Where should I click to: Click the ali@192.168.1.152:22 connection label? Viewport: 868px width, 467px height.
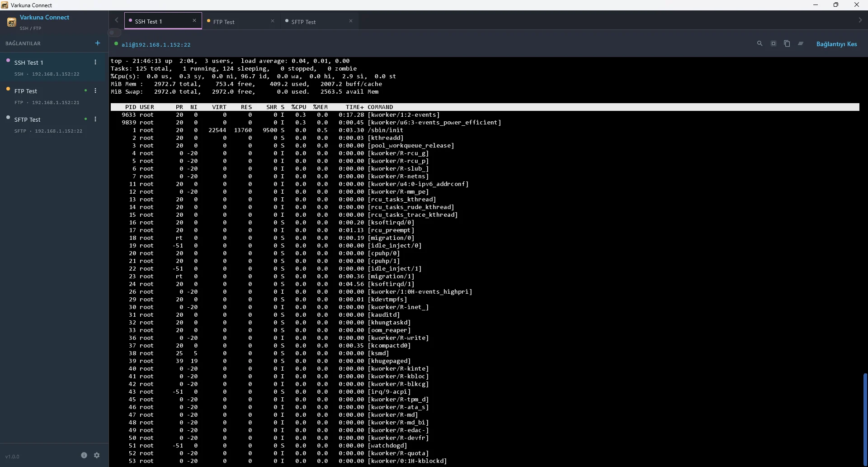tap(156, 45)
